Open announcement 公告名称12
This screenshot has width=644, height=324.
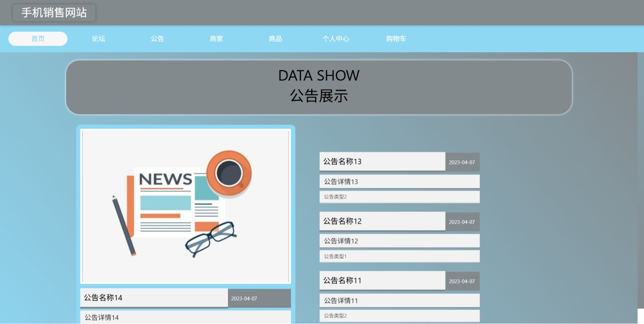(x=382, y=221)
